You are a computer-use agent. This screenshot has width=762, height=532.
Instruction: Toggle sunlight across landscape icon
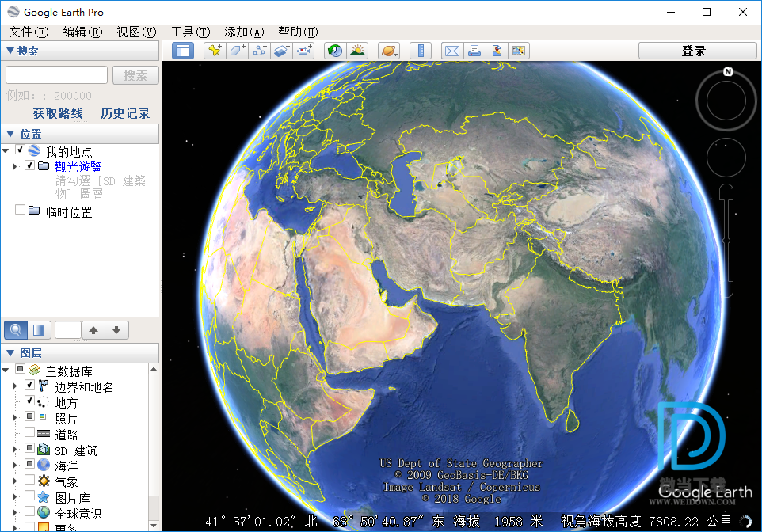(358, 51)
